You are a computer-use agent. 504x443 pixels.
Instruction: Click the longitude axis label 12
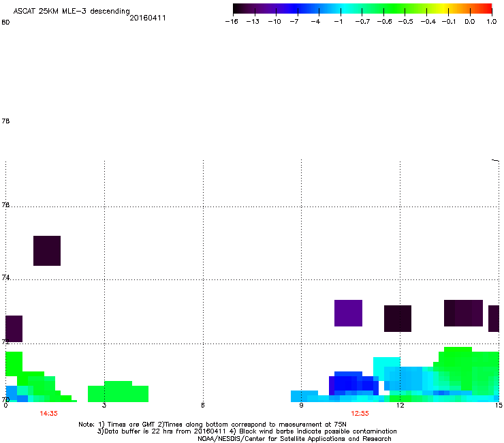pos(400,406)
